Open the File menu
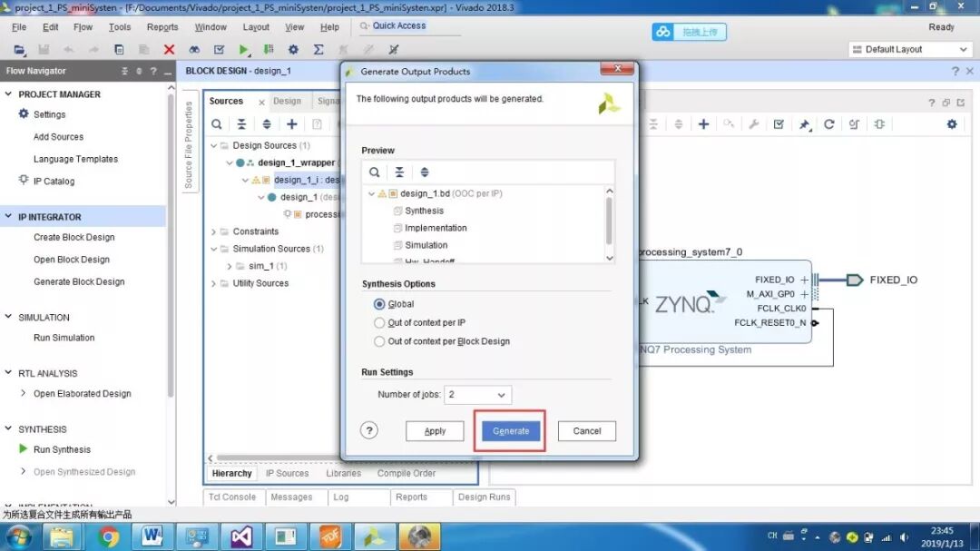The width and height of the screenshot is (980, 551). (19, 27)
